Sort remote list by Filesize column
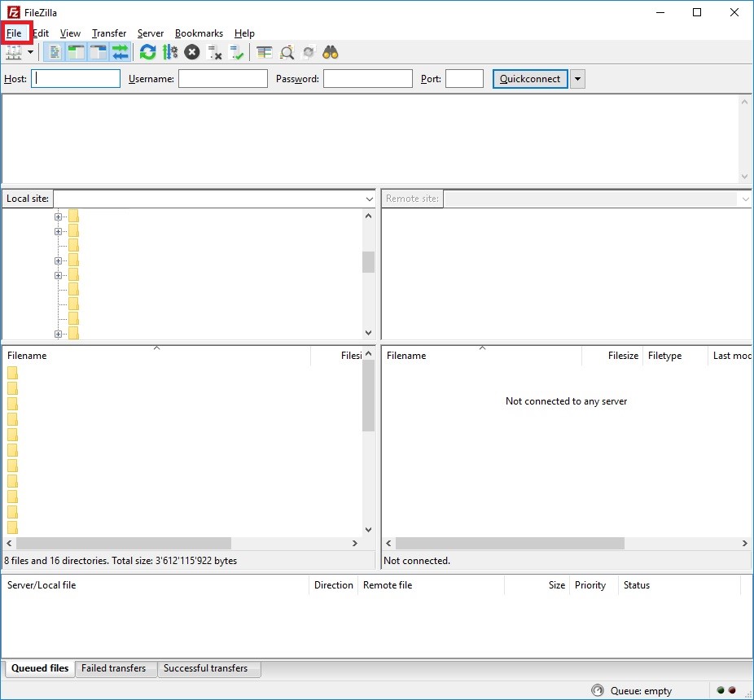Viewport: 754px width, 700px height. tap(612, 356)
